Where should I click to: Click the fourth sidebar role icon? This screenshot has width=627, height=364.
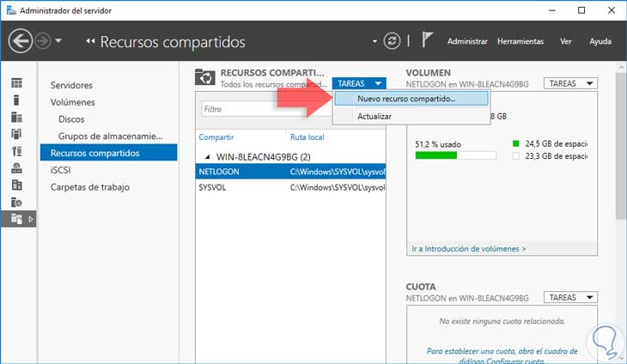pyautogui.click(x=16, y=134)
